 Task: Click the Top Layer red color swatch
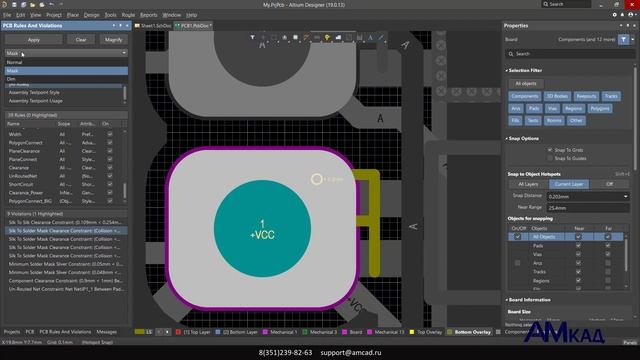(x=178, y=332)
